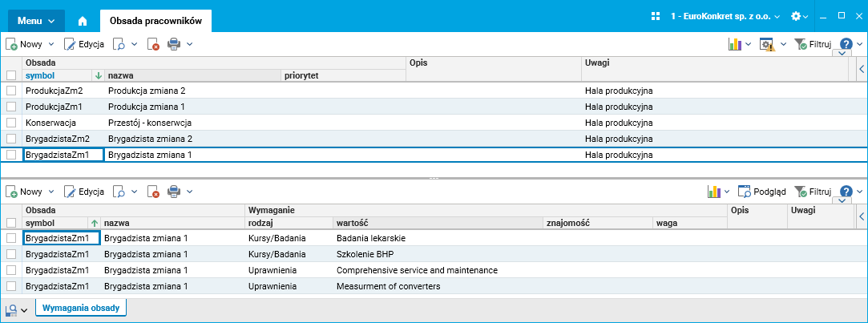Select the checkbox of the Szkolenie BHP row
The width and height of the screenshot is (868, 323).
click(x=11, y=254)
